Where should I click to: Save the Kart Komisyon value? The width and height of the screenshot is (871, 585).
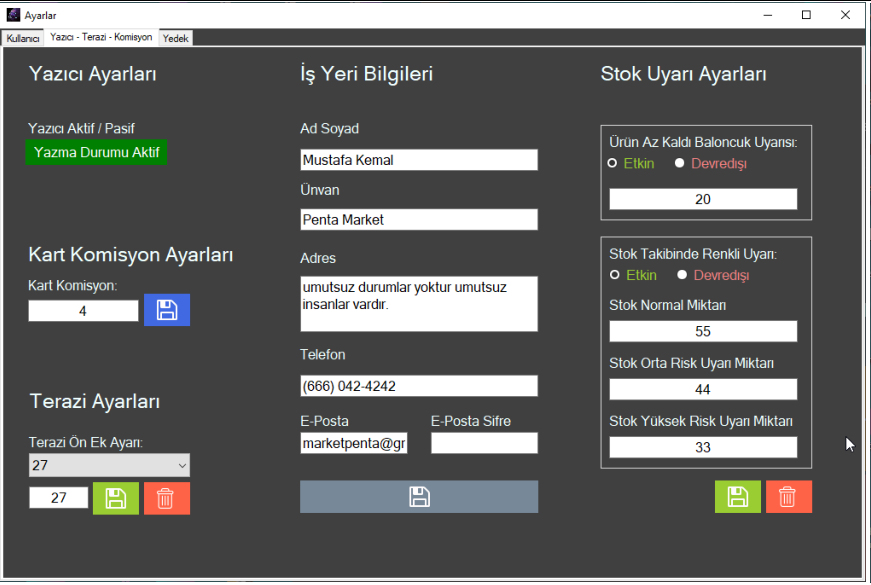[x=166, y=310]
